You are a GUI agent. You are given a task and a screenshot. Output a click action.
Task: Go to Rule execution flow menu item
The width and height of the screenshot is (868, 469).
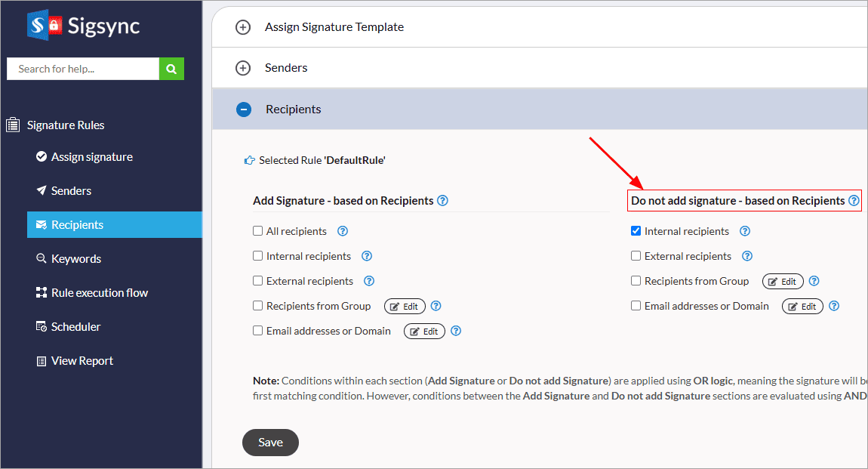click(x=99, y=293)
